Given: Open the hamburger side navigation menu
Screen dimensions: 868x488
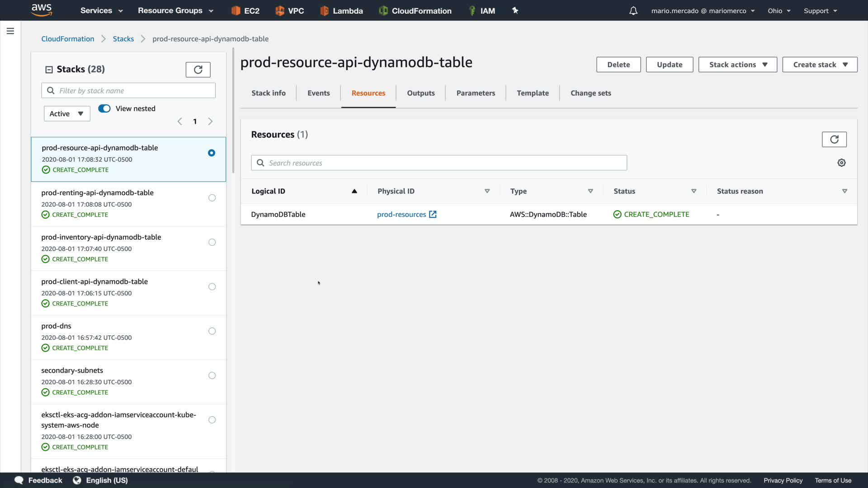Looking at the screenshot, I should click(x=10, y=31).
